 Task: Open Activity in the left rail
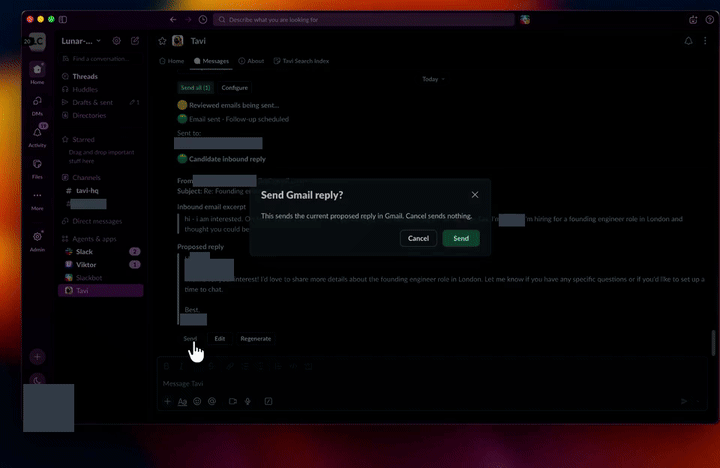37,136
